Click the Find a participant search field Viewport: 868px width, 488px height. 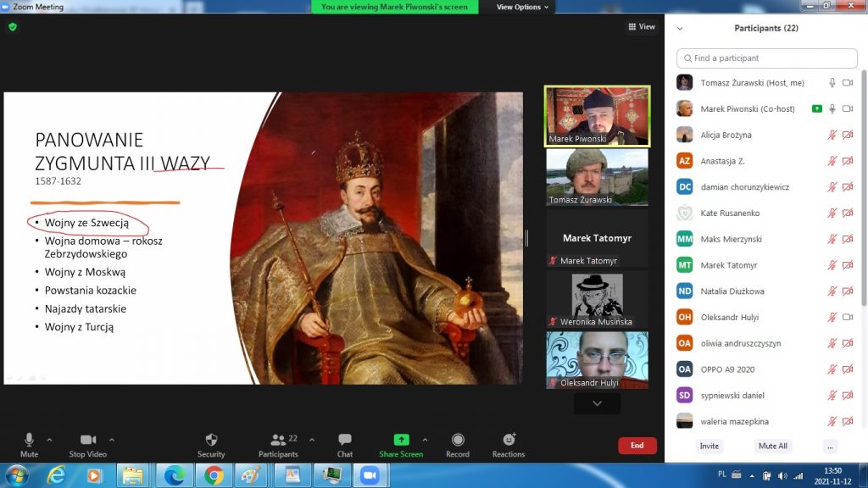click(767, 58)
